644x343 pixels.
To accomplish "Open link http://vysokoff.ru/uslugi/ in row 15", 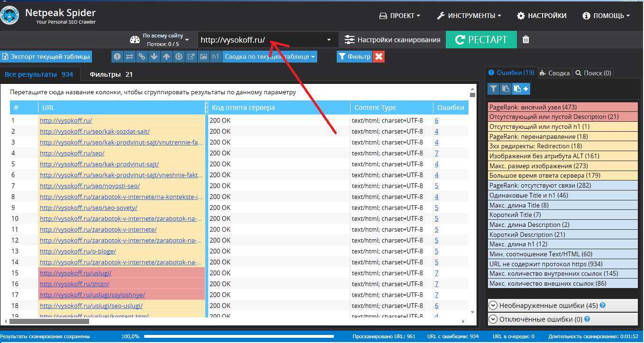I will (75, 273).
